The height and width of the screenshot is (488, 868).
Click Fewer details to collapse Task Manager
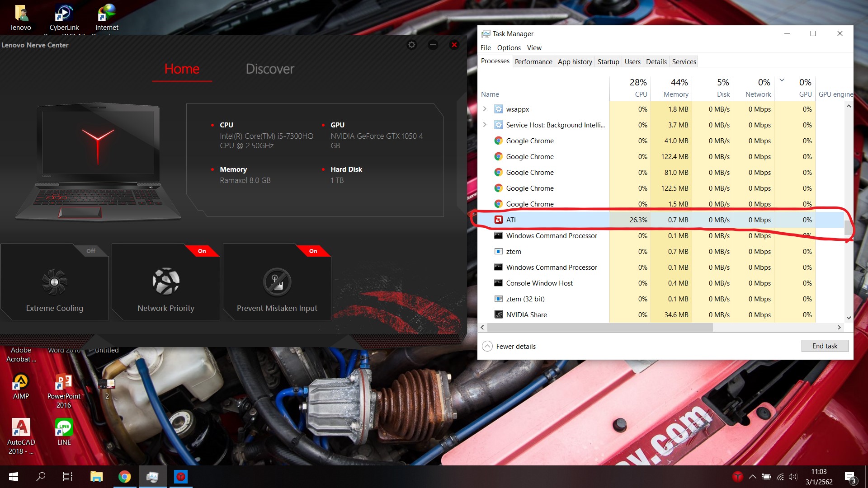click(509, 346)
